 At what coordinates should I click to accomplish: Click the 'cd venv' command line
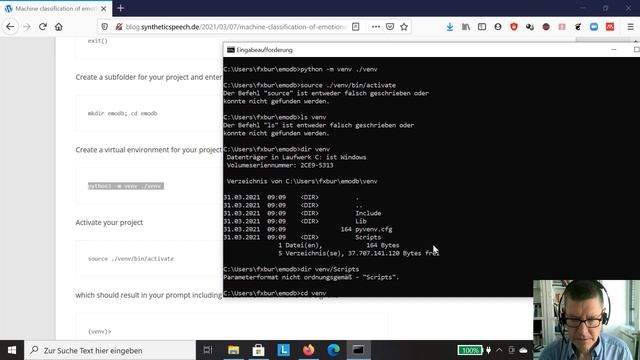tap(275, 293)
